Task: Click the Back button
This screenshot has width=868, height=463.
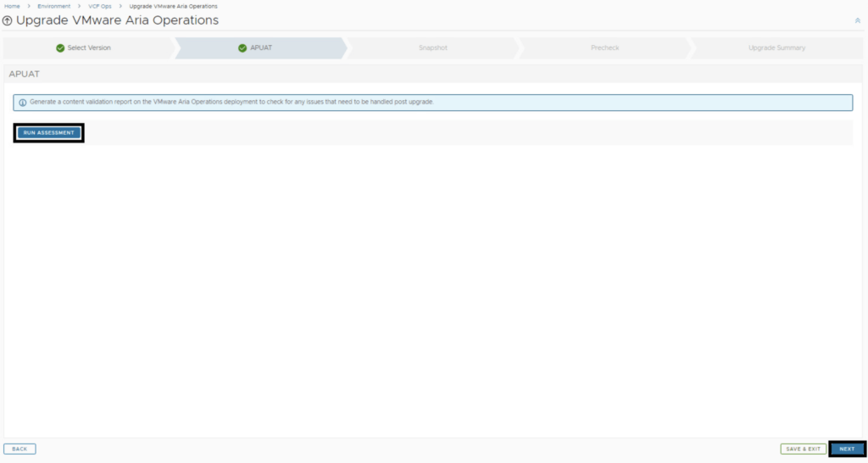Action: click(x=19, y=449)
